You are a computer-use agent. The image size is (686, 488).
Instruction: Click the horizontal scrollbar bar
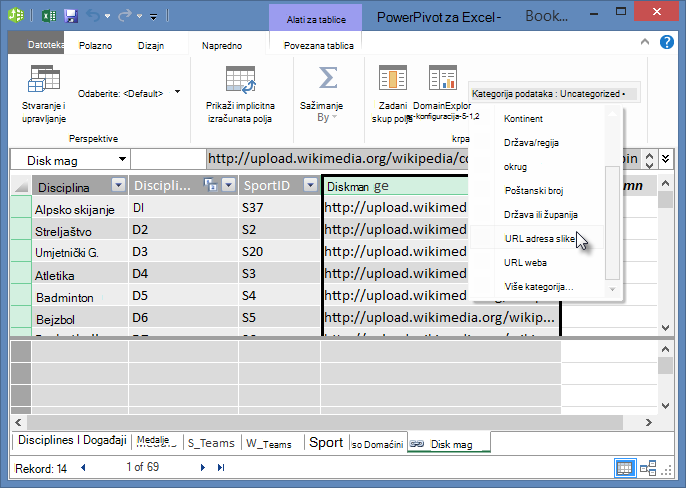point(325,422)
